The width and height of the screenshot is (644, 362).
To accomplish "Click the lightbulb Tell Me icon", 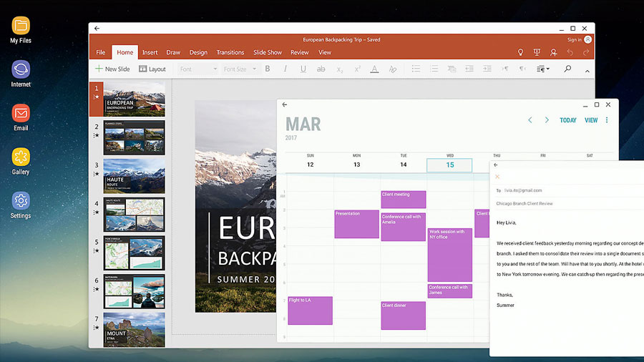I will click(x=520, y=52).
